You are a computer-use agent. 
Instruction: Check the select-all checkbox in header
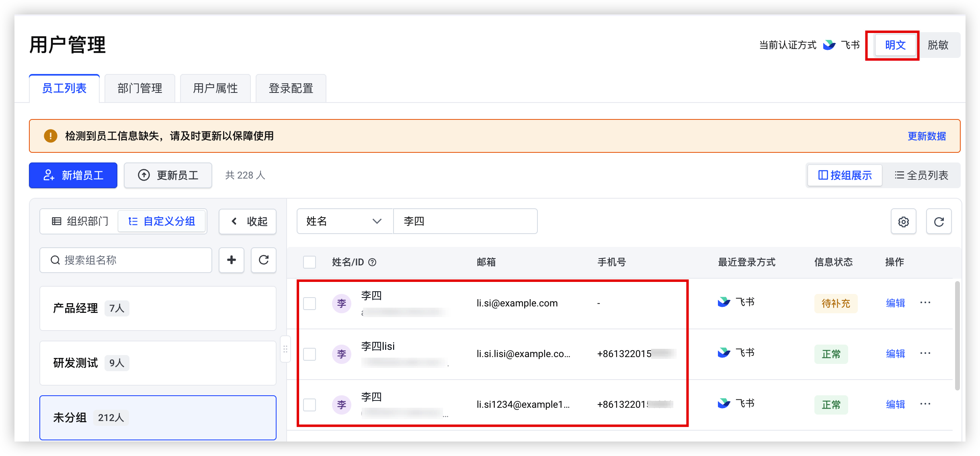(310, 262)
